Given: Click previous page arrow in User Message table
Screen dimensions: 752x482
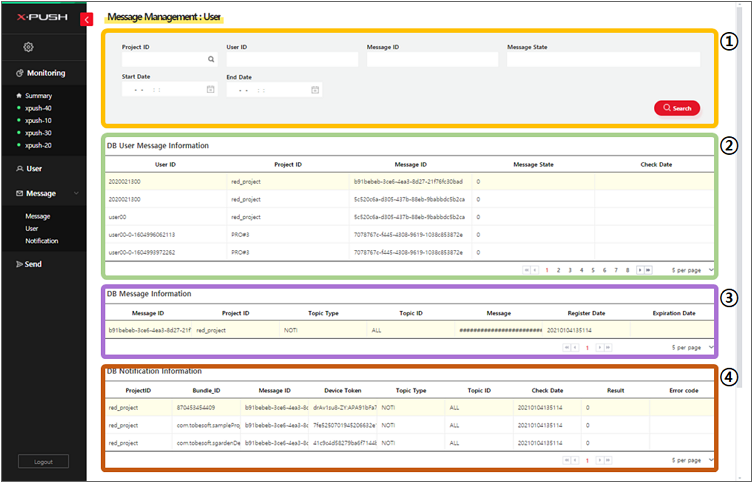Looking at the screenshot, I should click(535, 270).
